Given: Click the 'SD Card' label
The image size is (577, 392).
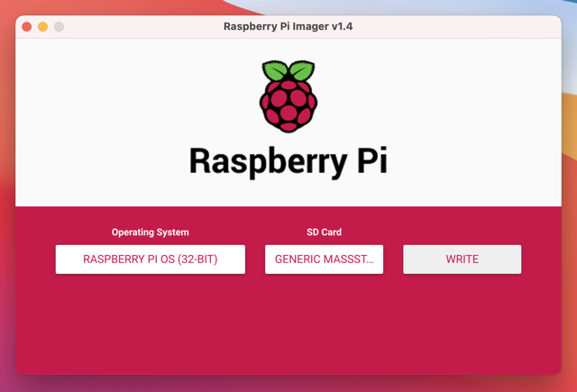Looking at the screenshot, I should (x=324, y=232).
